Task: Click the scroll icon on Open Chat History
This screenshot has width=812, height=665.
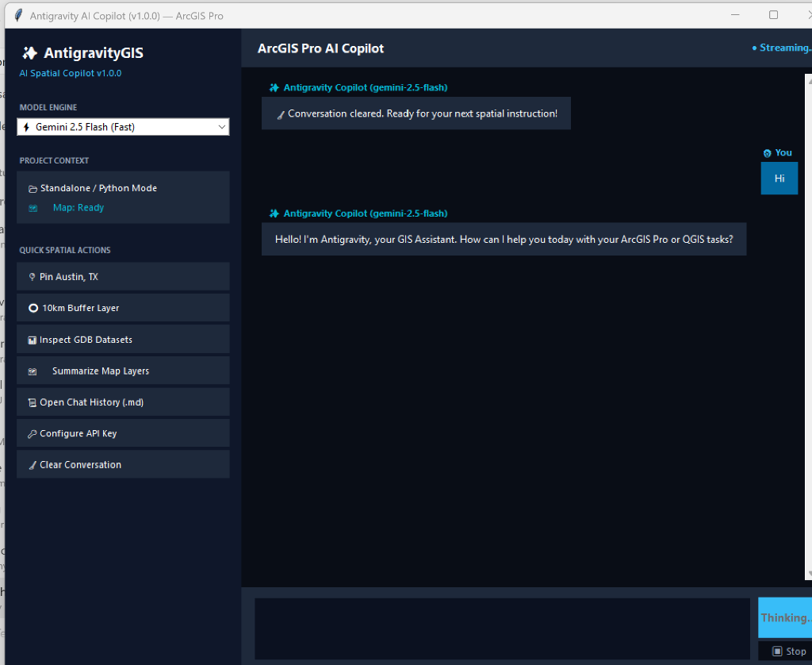Action: (32, 403)
